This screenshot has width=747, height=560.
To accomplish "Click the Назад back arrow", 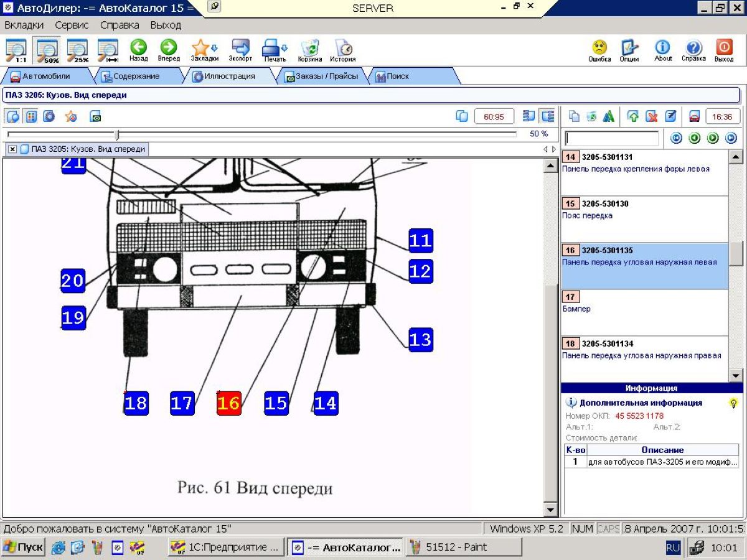I will click(138, 50).
